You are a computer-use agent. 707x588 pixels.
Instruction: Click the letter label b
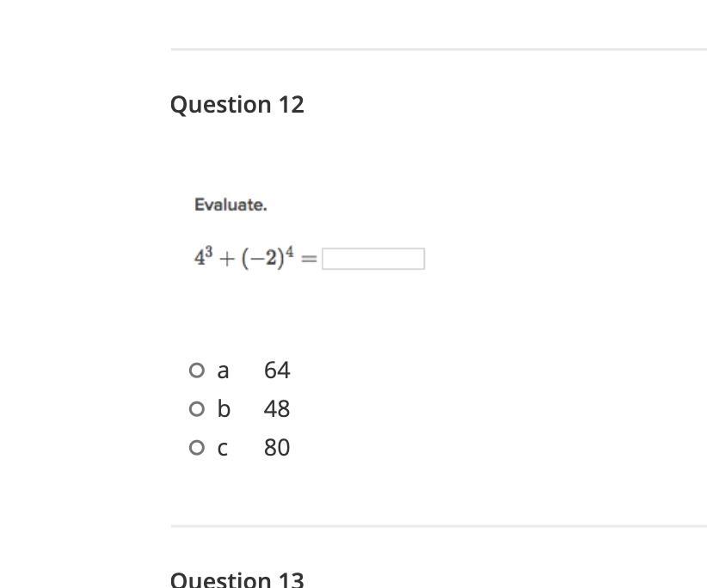pos(224,408)
